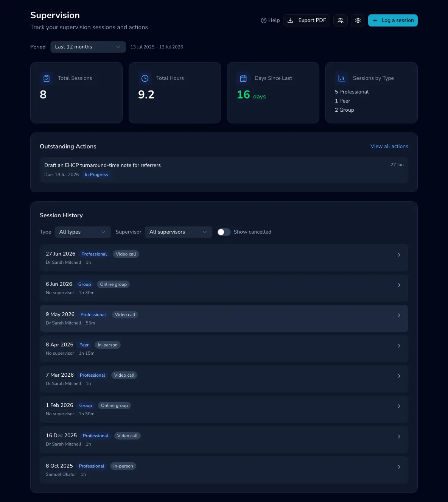
Task: Click the date range 13 Jul 2025 – 13 Jul 2026
Action: (x=157, y=47)
